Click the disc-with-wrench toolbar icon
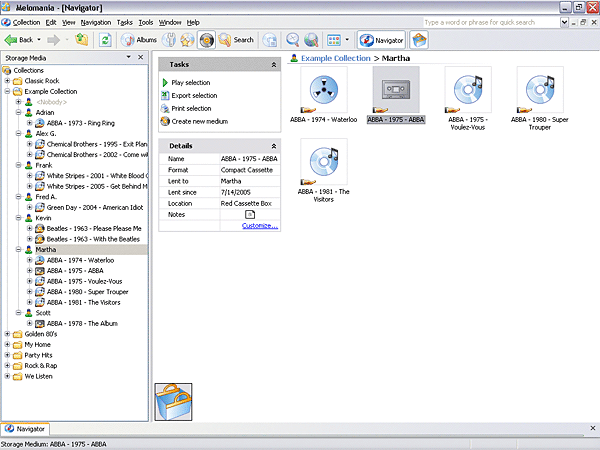The image size is (600, 450). tap(169, 40)
